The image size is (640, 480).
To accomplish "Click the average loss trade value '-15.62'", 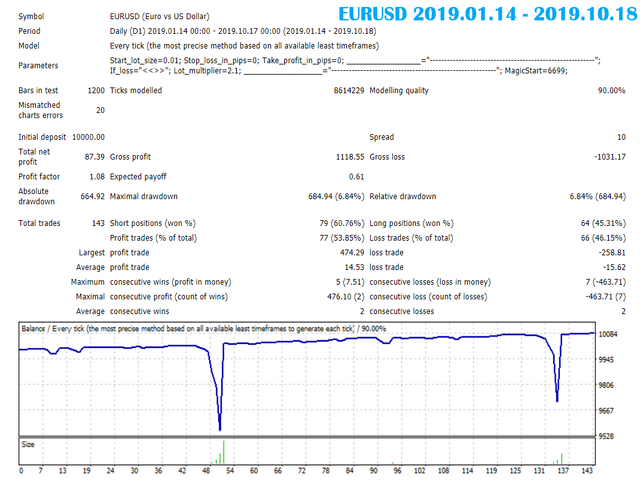I will coord(614,267).
